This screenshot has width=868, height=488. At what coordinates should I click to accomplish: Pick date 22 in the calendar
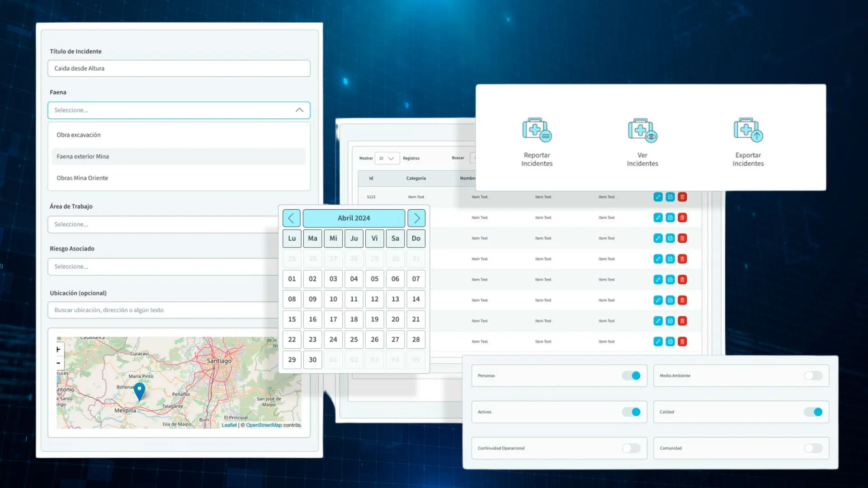[x=292, y=339]
